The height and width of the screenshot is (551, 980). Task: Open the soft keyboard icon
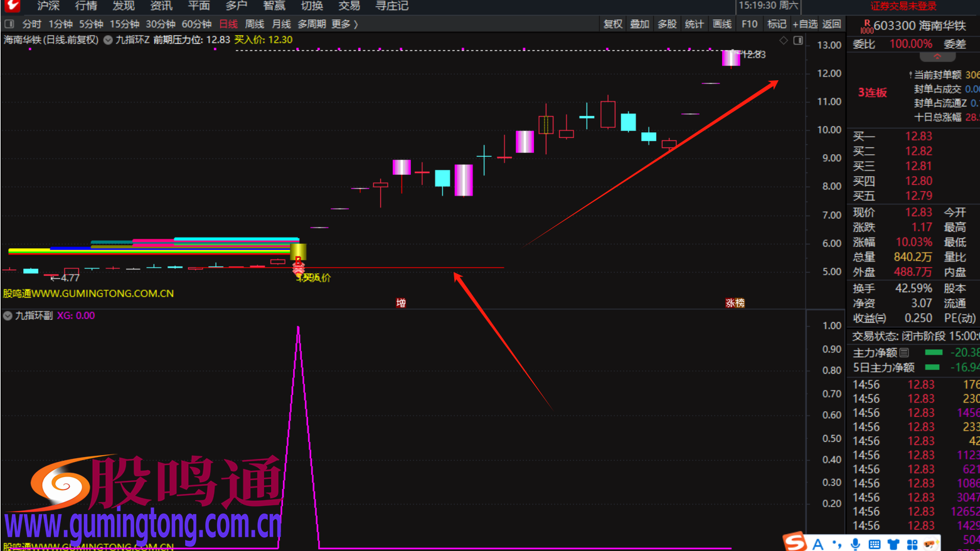click(875, 543)
